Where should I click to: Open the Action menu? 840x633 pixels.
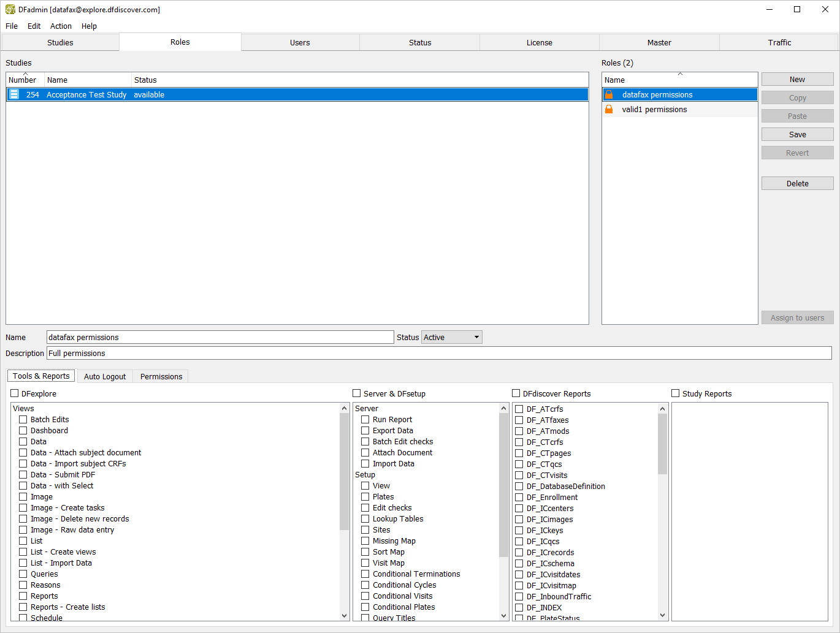(61, 26)
